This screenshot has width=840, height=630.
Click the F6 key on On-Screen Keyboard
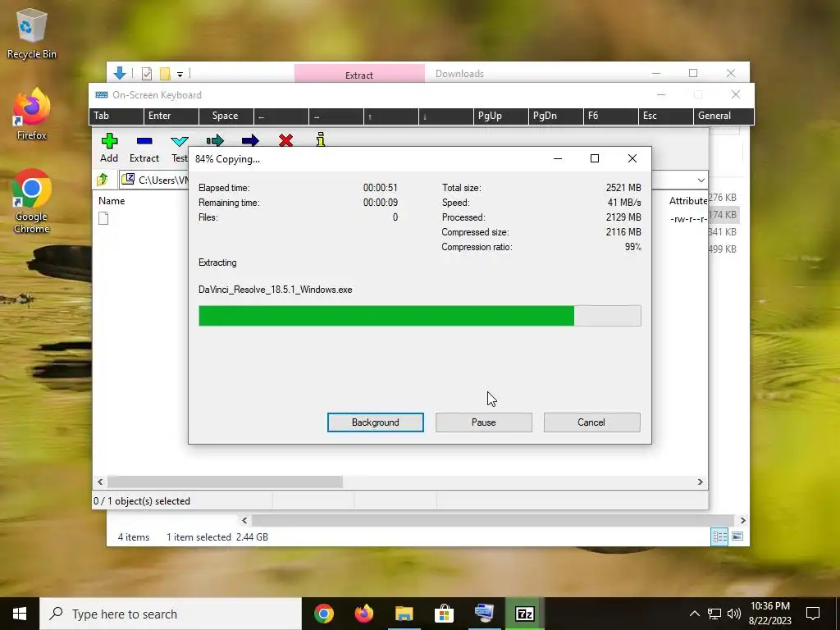(610, 116)
